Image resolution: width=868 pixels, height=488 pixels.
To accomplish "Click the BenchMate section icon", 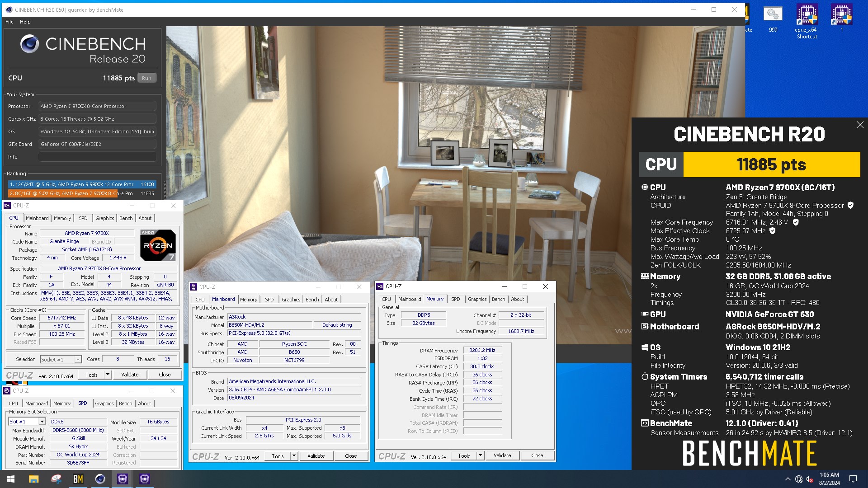I will click(x=645, y=423).
